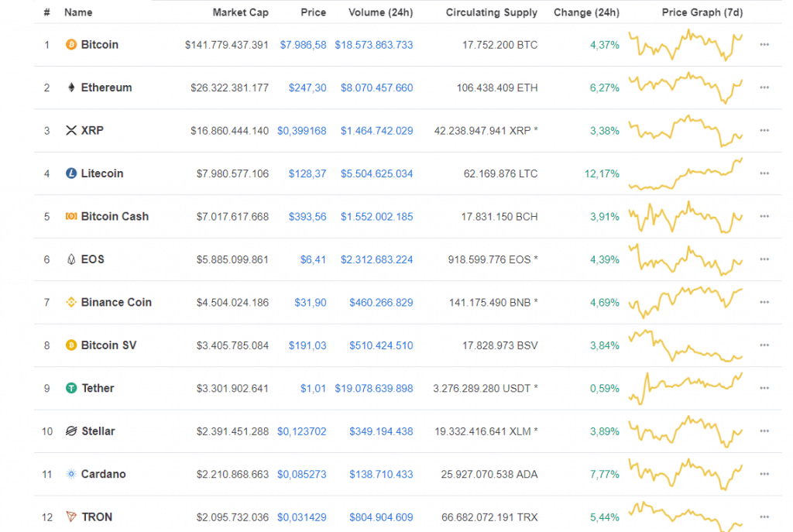Click Litecoin's 12,17% change value

tap(602, 174)
